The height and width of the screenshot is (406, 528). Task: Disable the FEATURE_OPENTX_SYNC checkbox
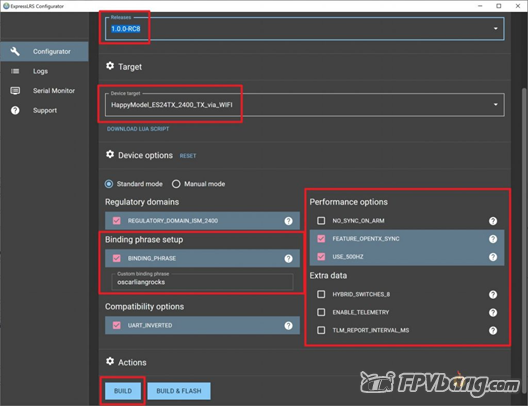pos(321,239)
